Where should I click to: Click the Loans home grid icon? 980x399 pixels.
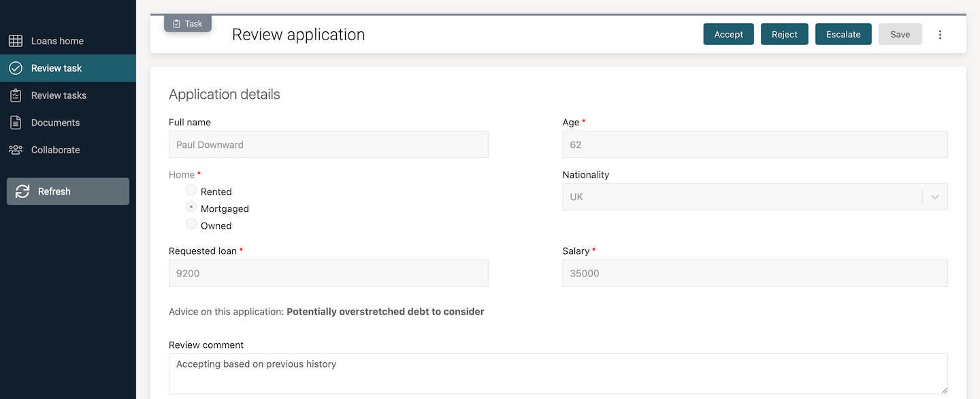15,40
